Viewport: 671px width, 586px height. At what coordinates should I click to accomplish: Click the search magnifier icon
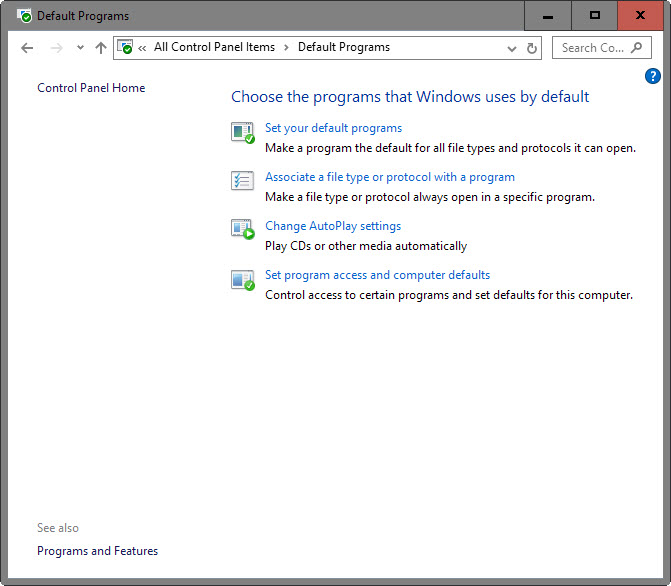(637, 48)
